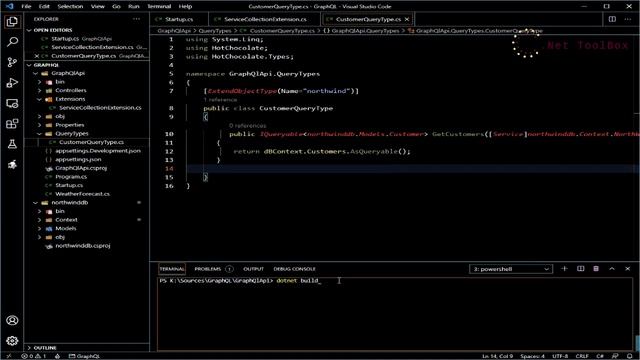This screenshot has width=640, height=360.
Task: Change CRLF line ending in status bar
Action: coord(582,356)
